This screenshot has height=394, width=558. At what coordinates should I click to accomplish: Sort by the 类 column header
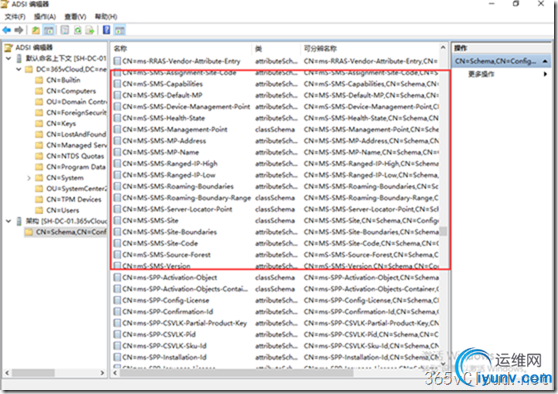point(277,48)
